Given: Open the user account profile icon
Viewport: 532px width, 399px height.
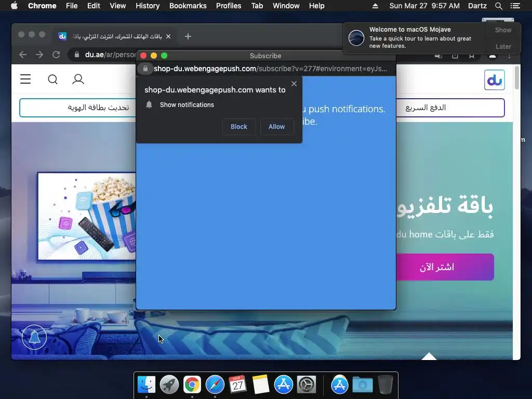Looking at the screenshot, I should (78, 79).
